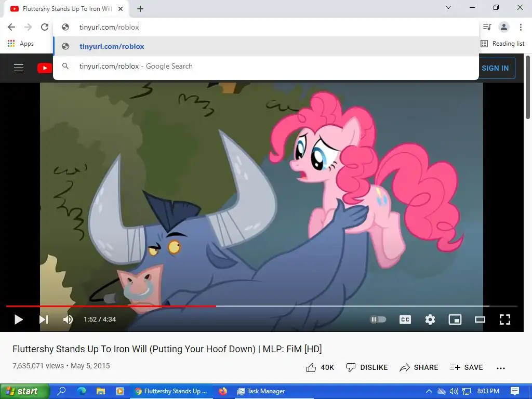The image size is (532, 399).
Task: Open video settings gear
Action: [430, 320]
